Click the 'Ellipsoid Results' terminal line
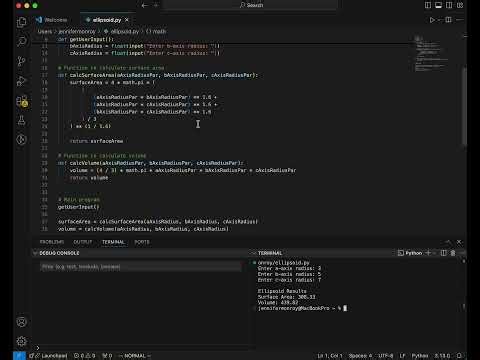Viewport: 480px width, 360px height. click(x=282, y=291)
